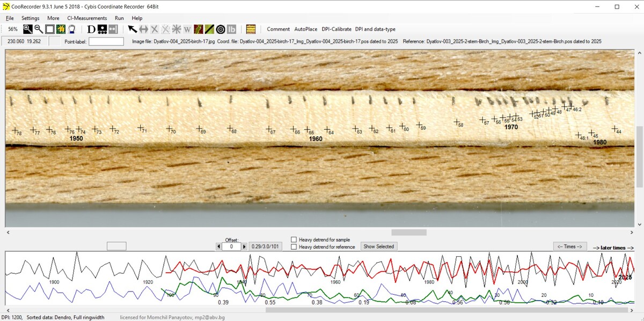The image size is (644, 321).
Task: Click the AutoPlace button
Action: pos(306,29)
